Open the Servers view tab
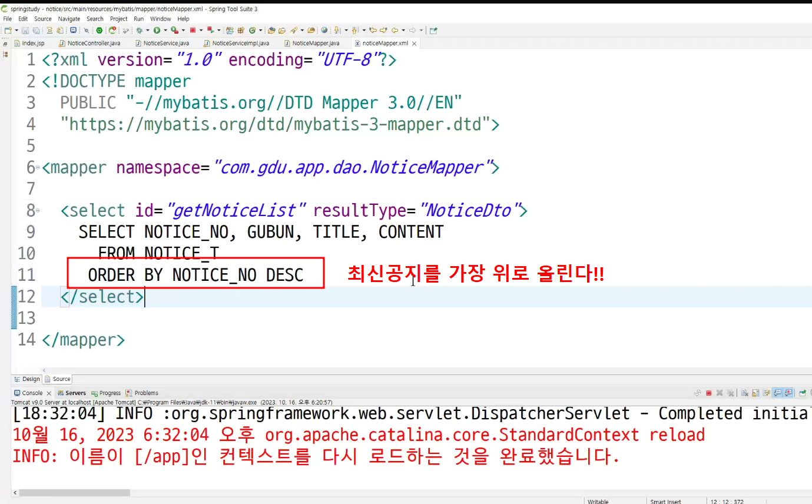Image resolution: width=812 pixels, height=504 pixels. [72, 393]
